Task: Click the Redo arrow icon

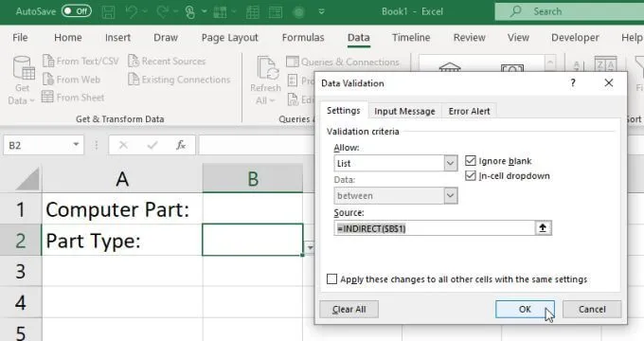Action: tap(162, 12)
